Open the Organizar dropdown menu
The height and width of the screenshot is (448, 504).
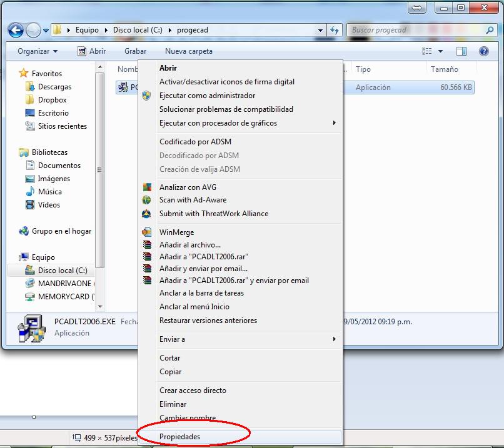click(x=38, y=51)
